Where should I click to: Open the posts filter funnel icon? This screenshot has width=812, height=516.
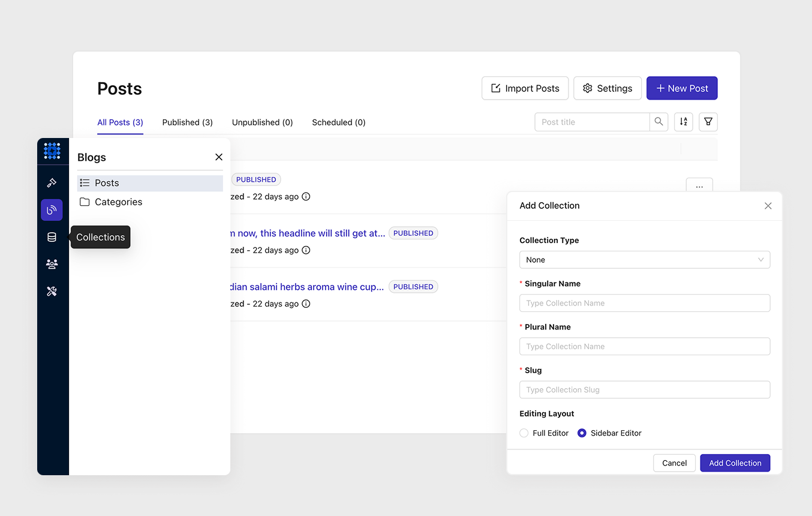click(708, 122)
